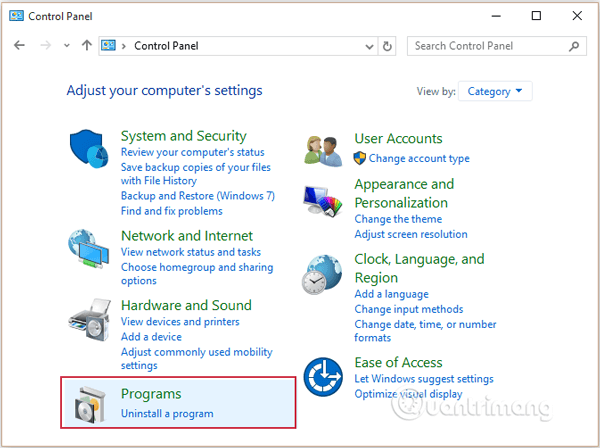The image size is (600, 448).
Task: Open the Programs category heading
Action: (x=151, y=394)
